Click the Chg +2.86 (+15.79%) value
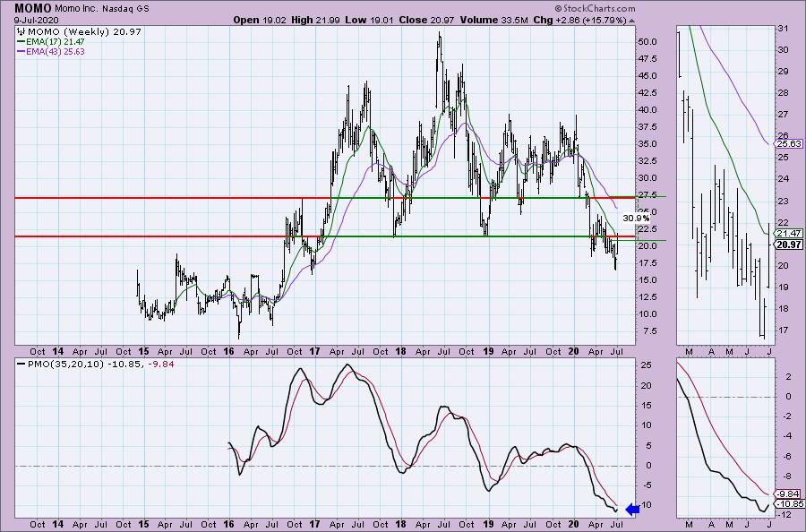The height and width of the screenshot is (532, 806). 579,20
